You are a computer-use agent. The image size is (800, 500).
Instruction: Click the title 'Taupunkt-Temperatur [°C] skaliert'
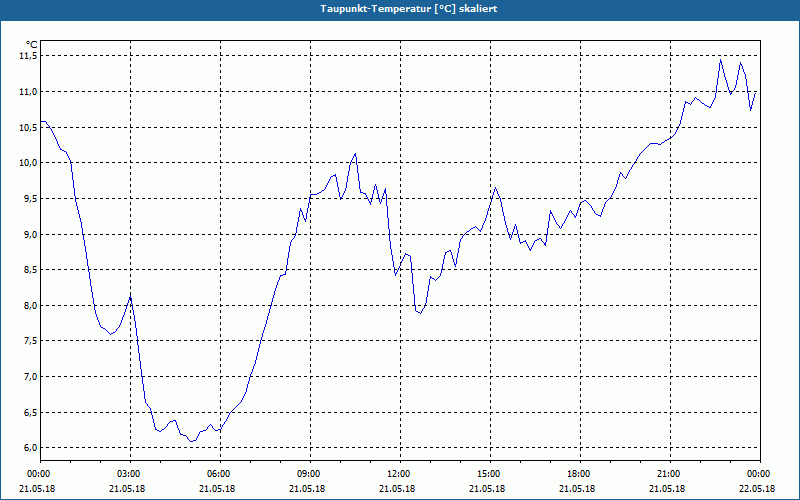409,9
